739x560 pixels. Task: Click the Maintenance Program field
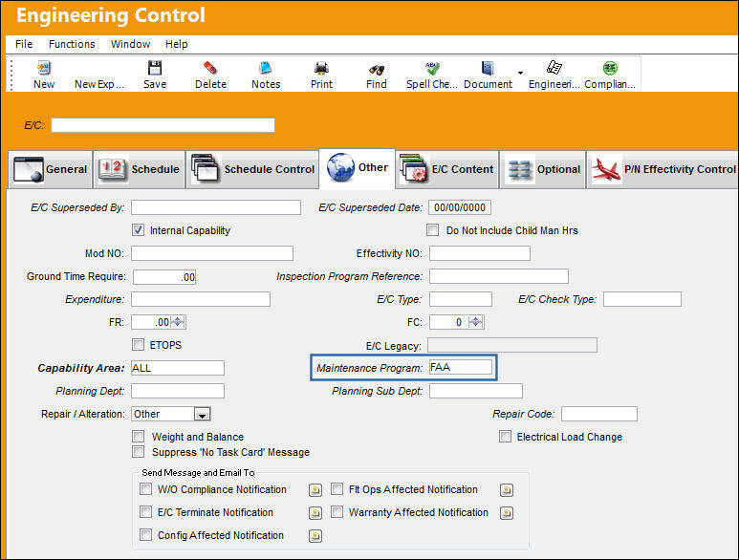click(x=461, y=367)
